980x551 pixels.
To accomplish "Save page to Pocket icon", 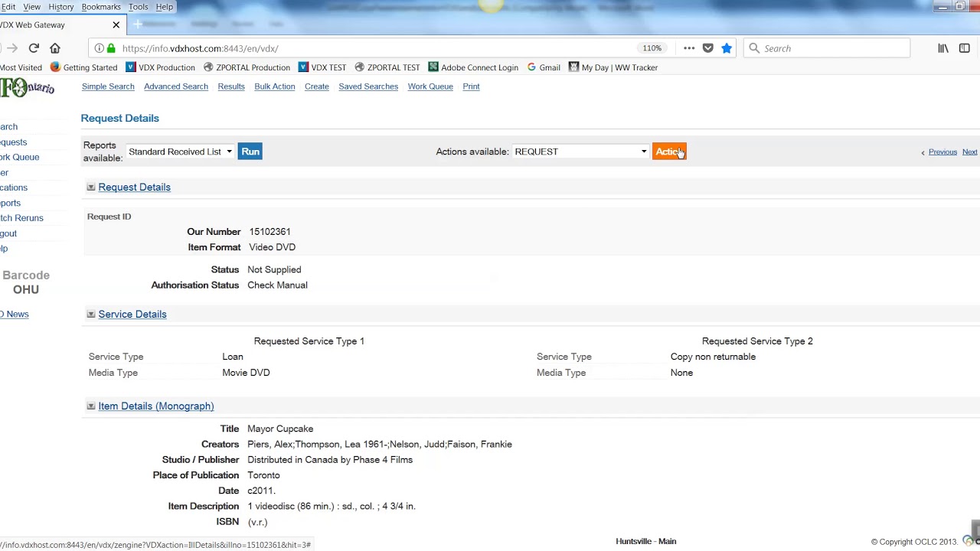I will [708, 48].
